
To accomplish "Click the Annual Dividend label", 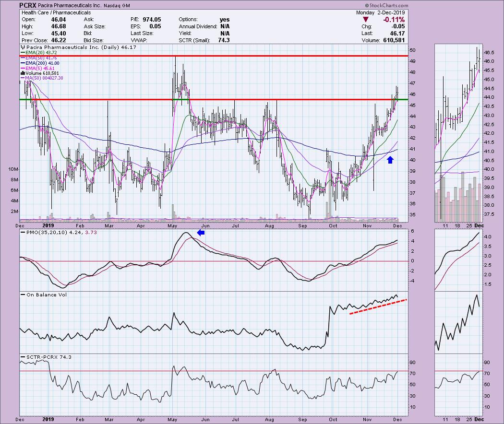I will (x=198, y=26).
